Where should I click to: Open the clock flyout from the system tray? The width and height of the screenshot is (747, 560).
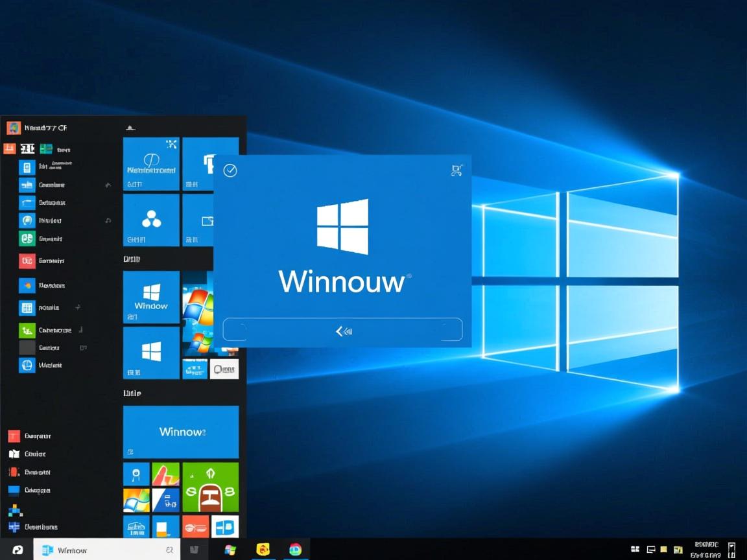pos(707,548)
